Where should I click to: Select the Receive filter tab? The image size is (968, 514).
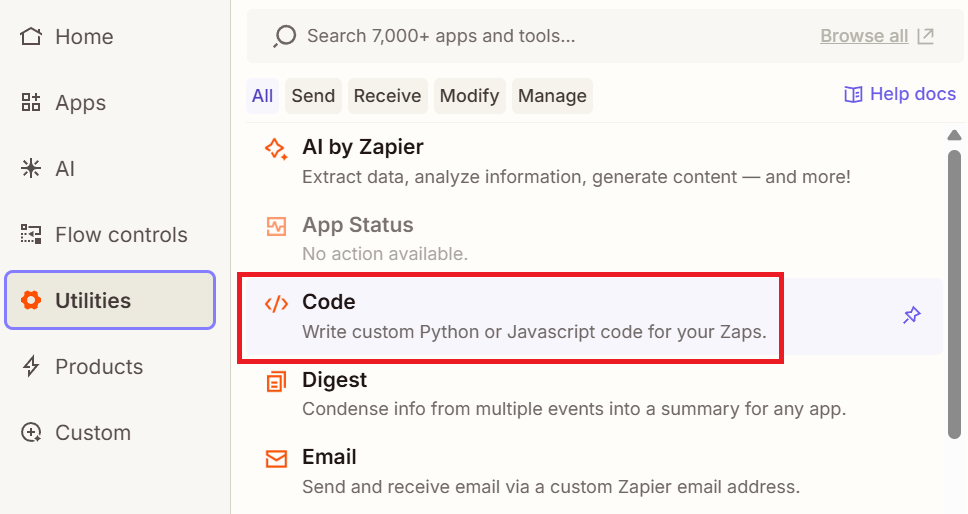387,96
